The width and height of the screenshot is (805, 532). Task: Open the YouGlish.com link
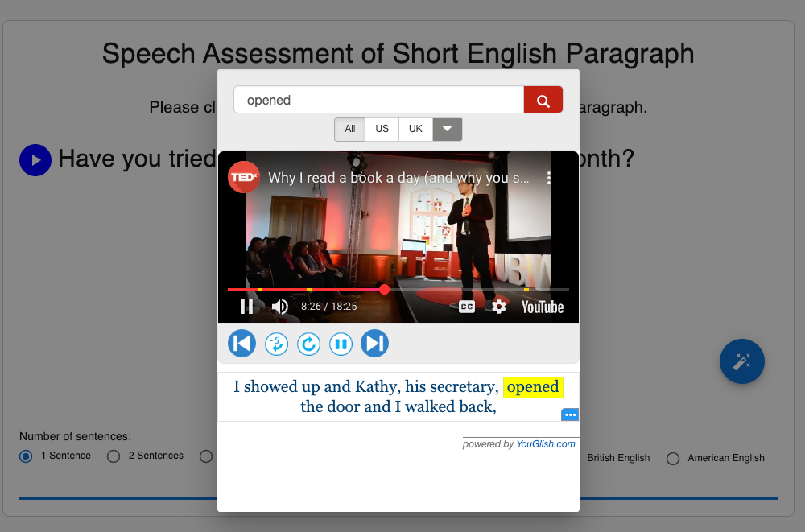[546, 444]
